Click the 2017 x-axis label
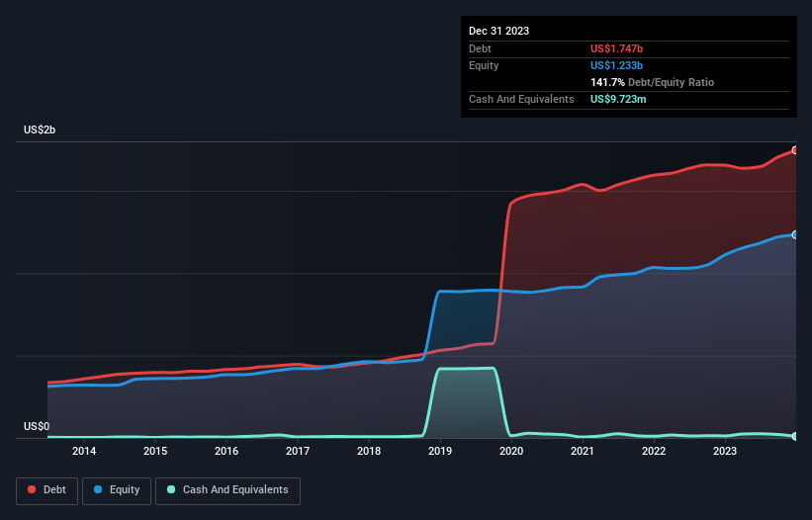The height and width of the screenshot is (520, 812). point(298,451)
